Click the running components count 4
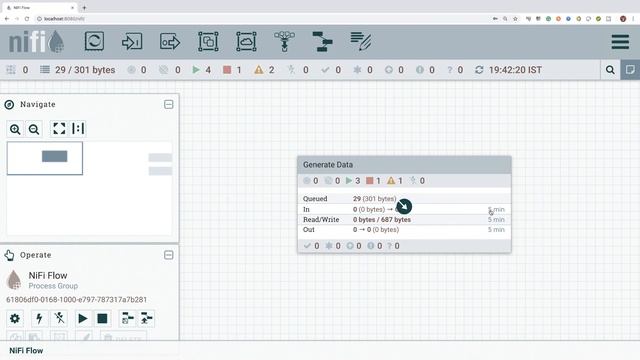 pyautogui.click(x=202, y=70)
